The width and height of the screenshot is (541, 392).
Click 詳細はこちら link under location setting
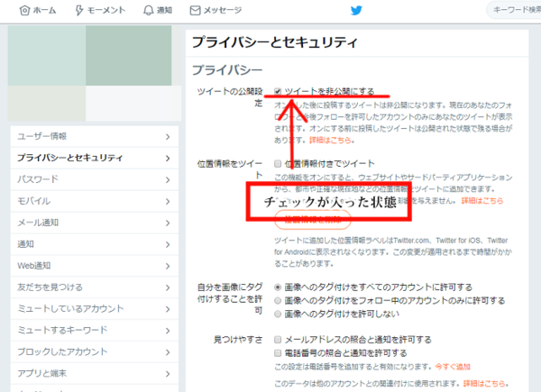point(482,201)
